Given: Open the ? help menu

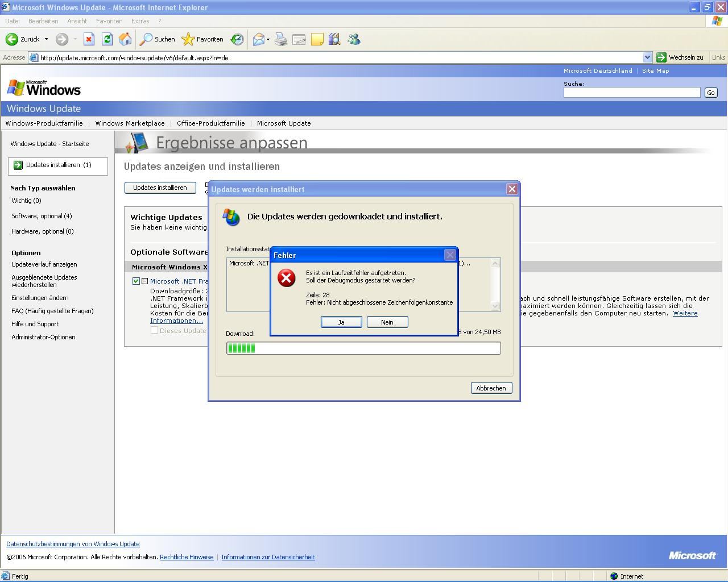Looking at the screenshot, I should click(160, 21).
